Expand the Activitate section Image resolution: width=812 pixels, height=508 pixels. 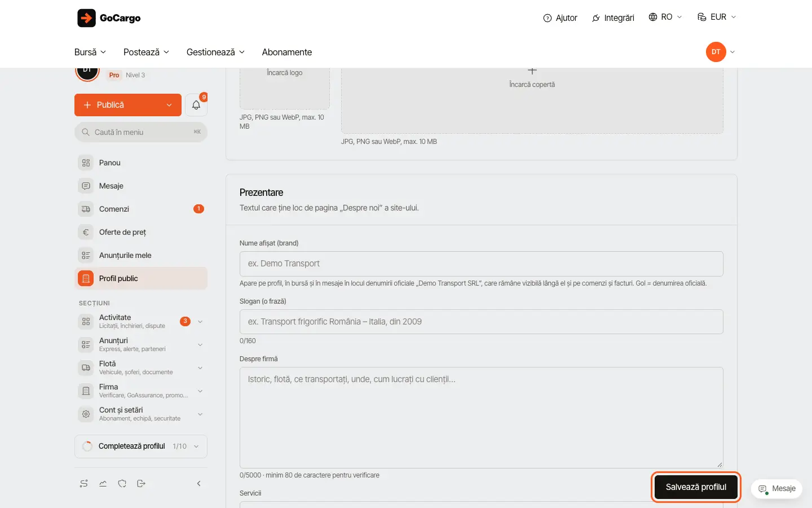200,322
